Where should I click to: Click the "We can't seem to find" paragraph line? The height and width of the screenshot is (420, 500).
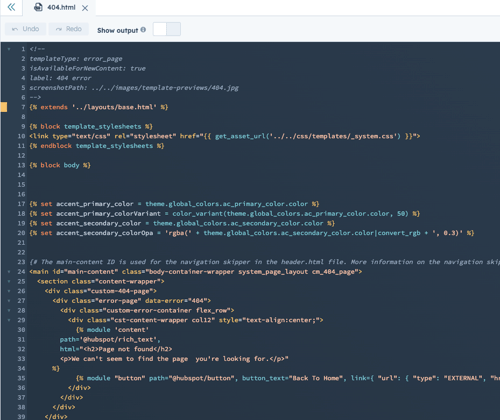(174, 359)
